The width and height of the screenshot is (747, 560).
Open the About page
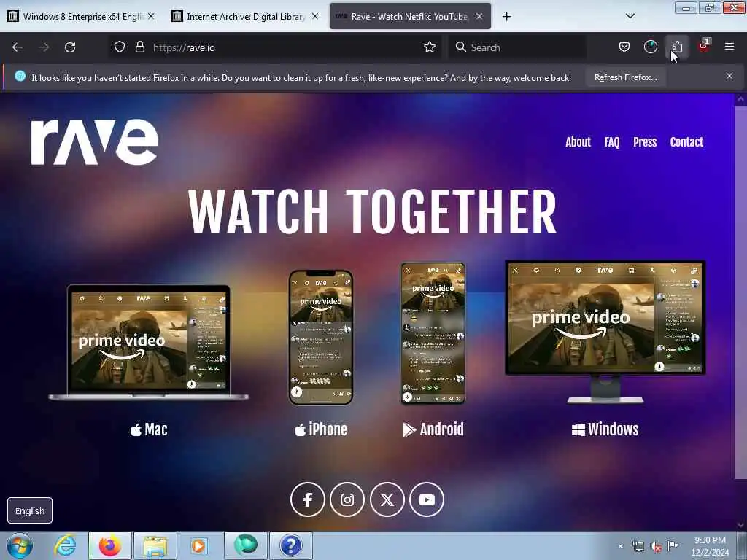[x=578, y=142]
